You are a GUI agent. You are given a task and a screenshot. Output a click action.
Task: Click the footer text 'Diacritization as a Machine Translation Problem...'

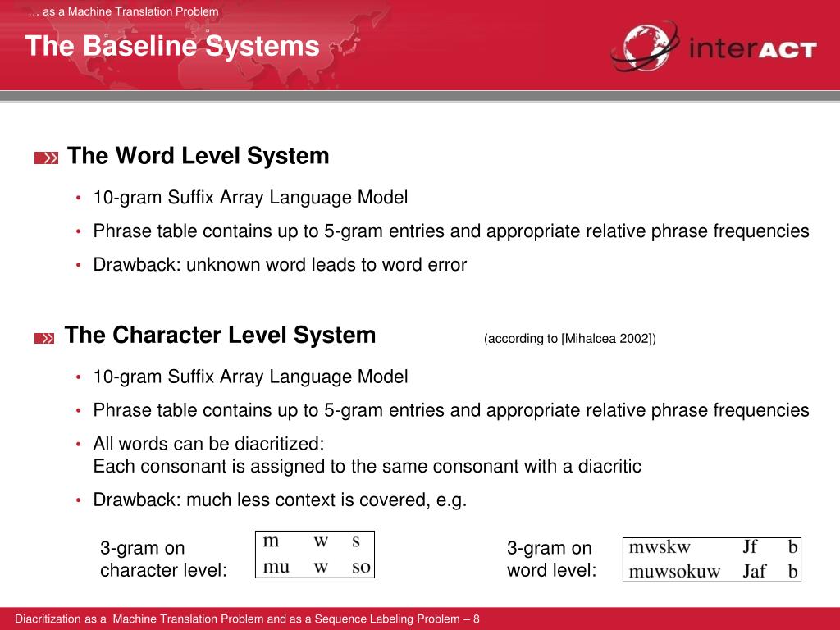[247, 619]
